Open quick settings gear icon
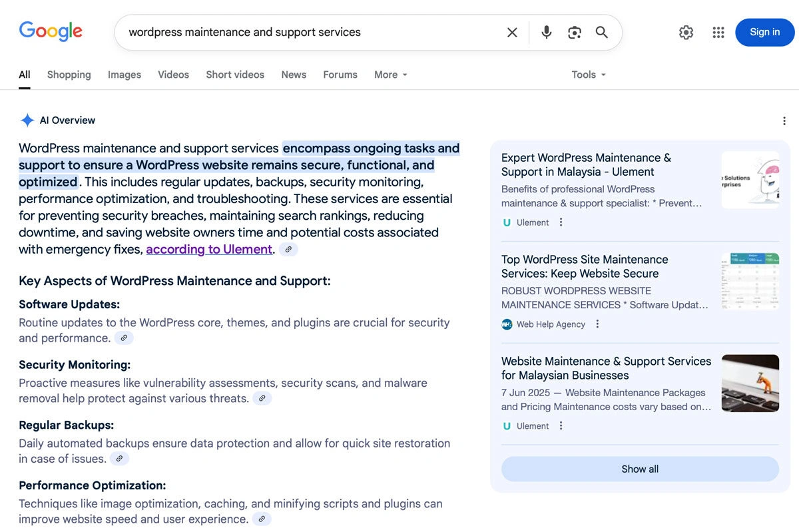Image resolution: width=799 pixels, height=532 pixels. click(x=686, y=32)
